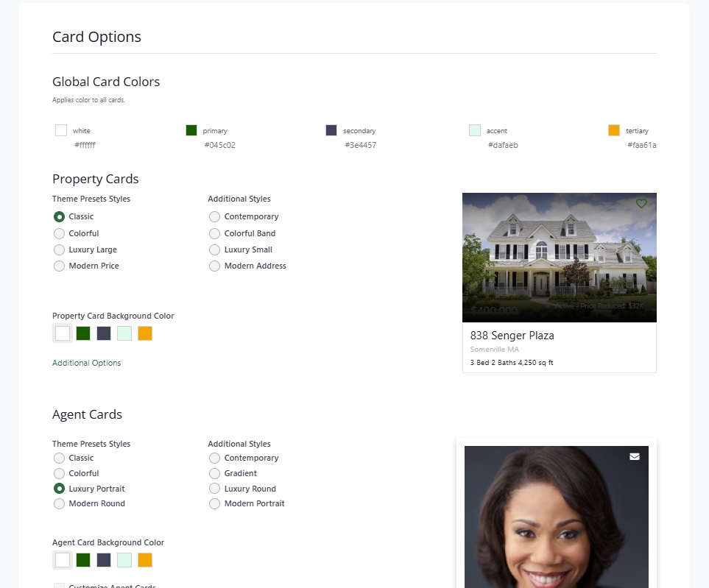Click the favorite heart icon on the property photo
The width and height of the screenshot is (709, 588).
click(x=641, y=204)
